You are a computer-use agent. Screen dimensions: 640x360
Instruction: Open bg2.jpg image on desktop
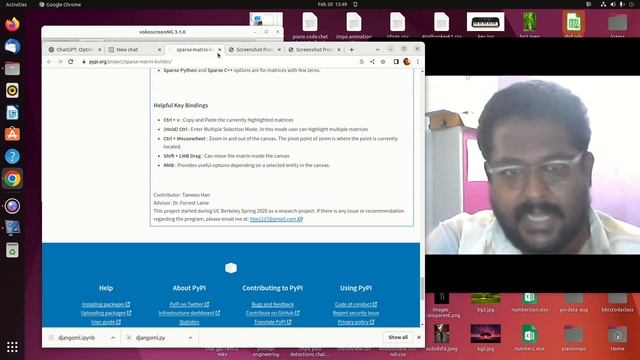tap(485, 338)
